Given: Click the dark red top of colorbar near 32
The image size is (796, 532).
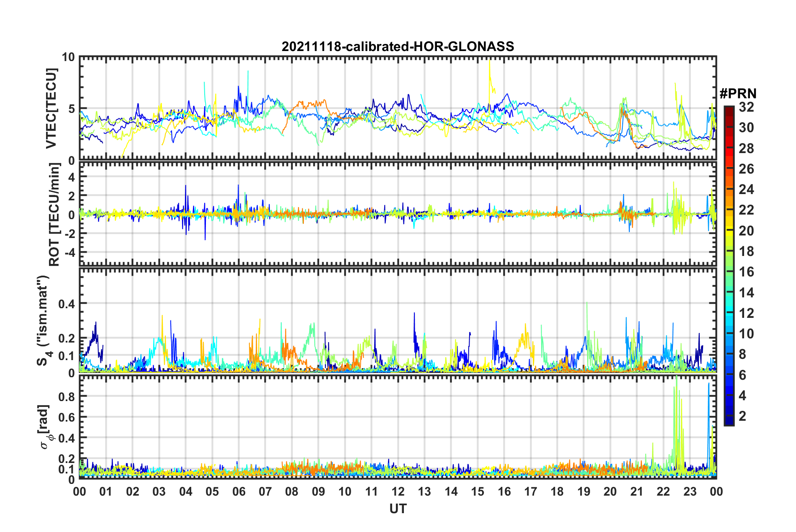Looking at the screenshot, I should pos(729,110).
